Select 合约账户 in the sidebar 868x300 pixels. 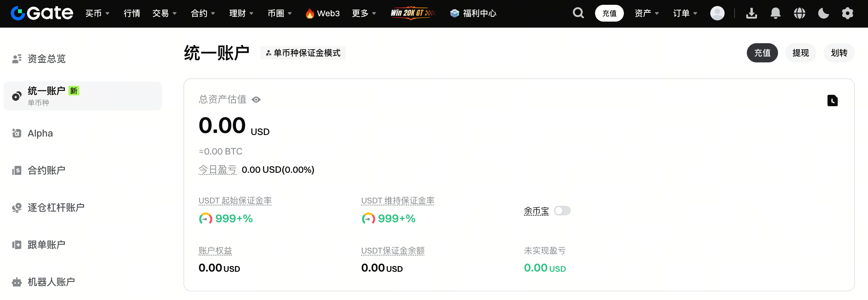click(x=46, y=170)
